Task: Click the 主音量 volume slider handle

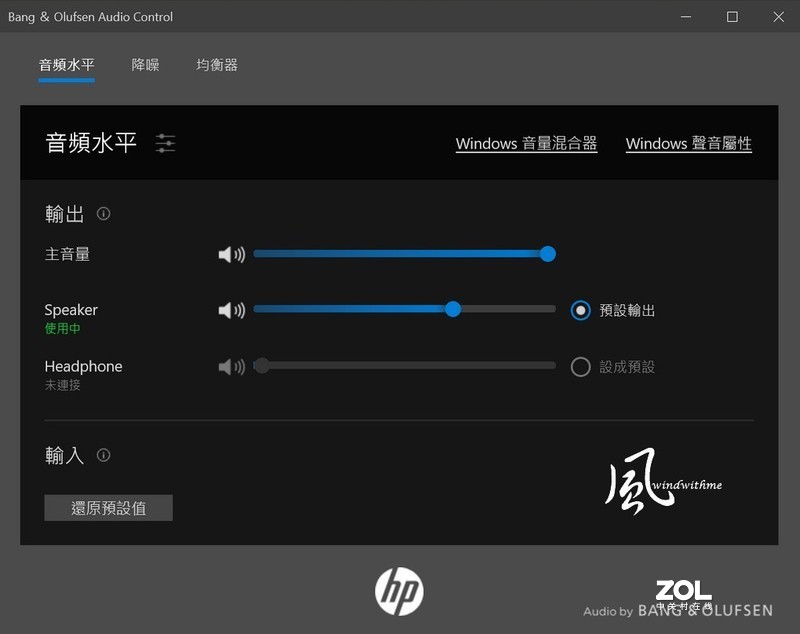Action: 547,254
